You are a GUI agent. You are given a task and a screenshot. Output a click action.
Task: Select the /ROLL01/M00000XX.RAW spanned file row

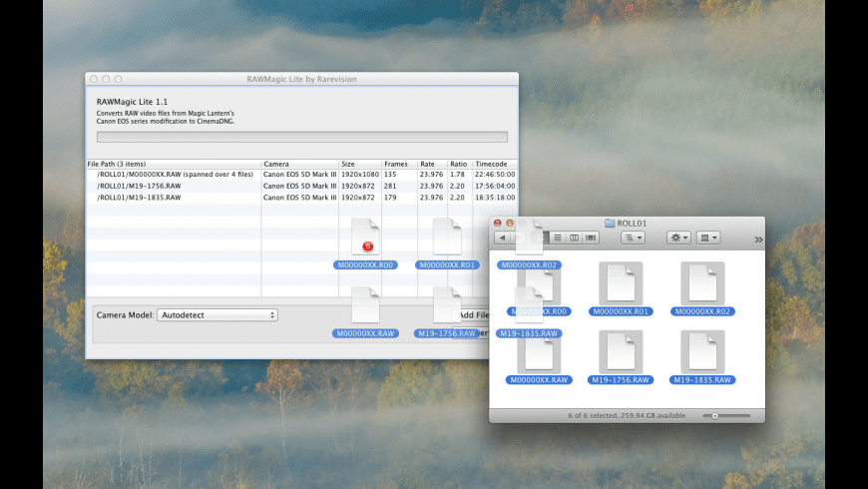pyautogui.click(x=175, y=174)
